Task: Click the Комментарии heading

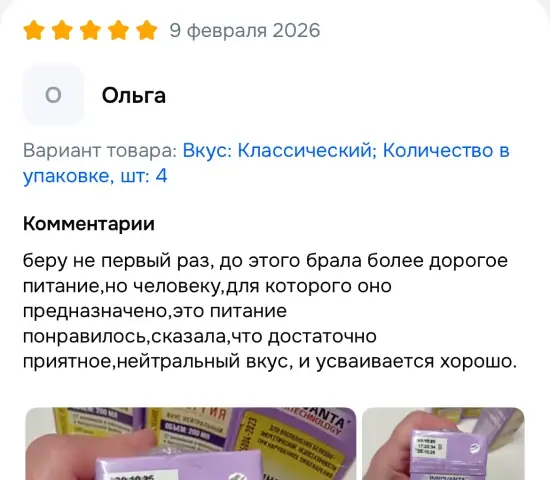Action: (89, 224)
